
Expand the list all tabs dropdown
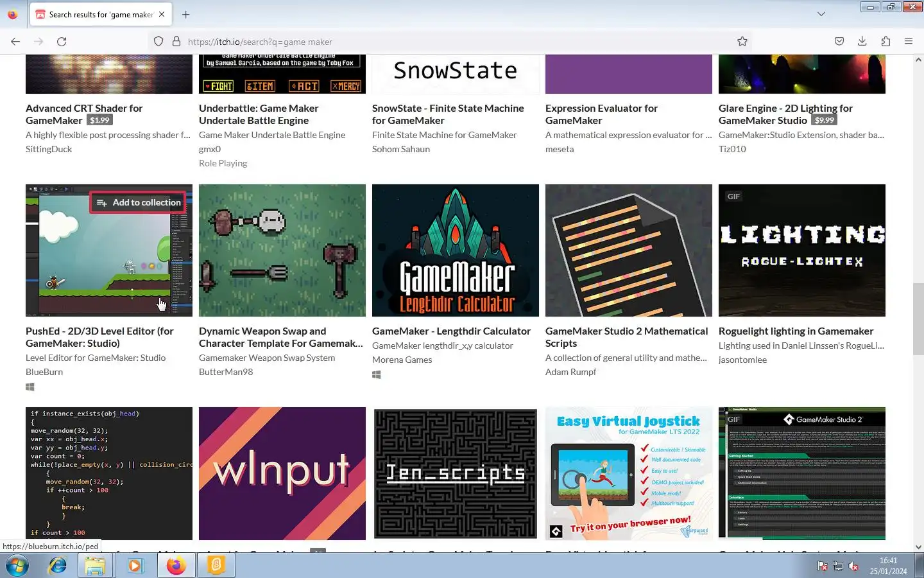(821, 14)
